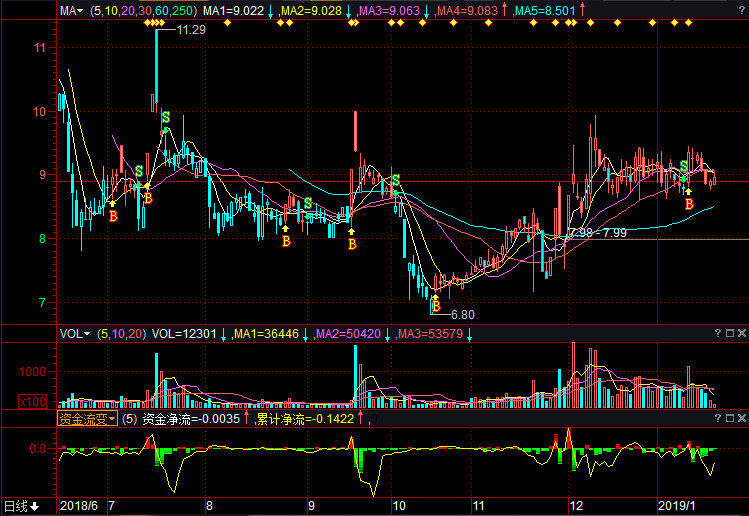Click the MA5=8.501 cyan line legend
The image size is (749, 516).
[x=545, y=11]
